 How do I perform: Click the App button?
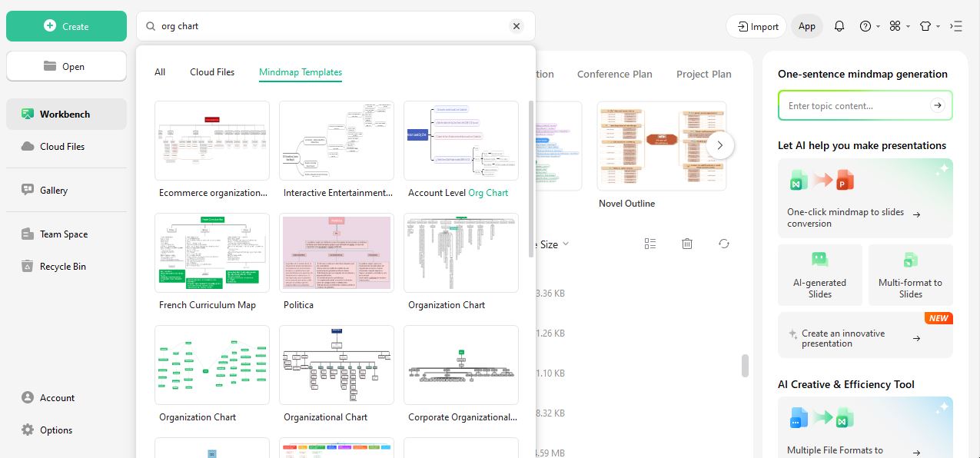point(807,26)
